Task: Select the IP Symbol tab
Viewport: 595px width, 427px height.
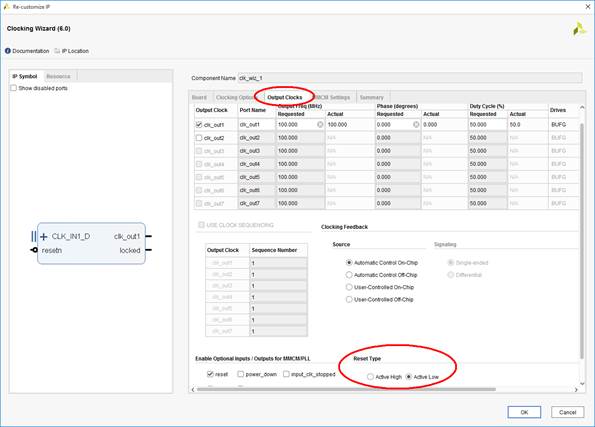Action: (25, 76)
